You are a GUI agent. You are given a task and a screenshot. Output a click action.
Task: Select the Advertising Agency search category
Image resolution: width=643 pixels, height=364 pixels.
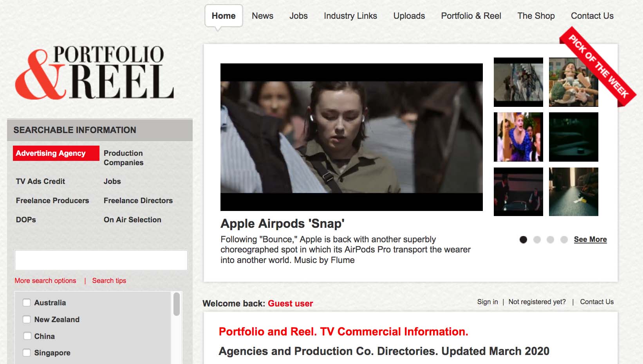(x=56, y=153)
